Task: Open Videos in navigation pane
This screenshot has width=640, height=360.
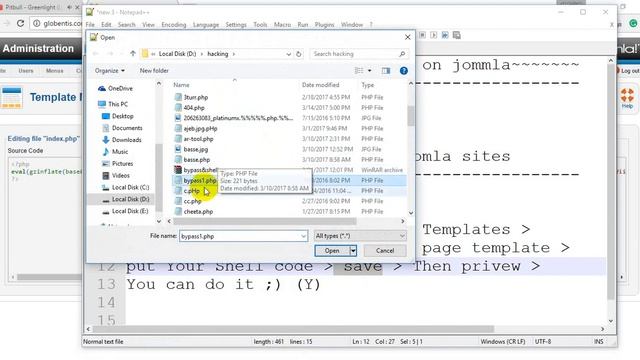Action: pos(116,175)
